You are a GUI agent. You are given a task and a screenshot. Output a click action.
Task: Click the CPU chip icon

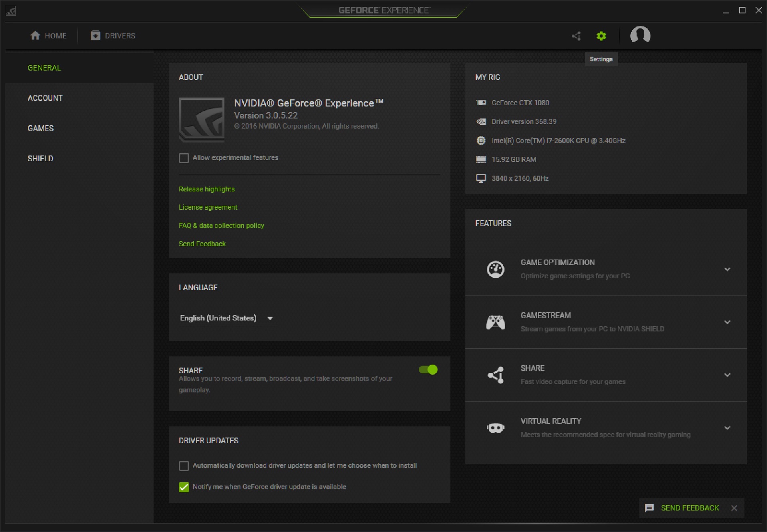[481, 141]
